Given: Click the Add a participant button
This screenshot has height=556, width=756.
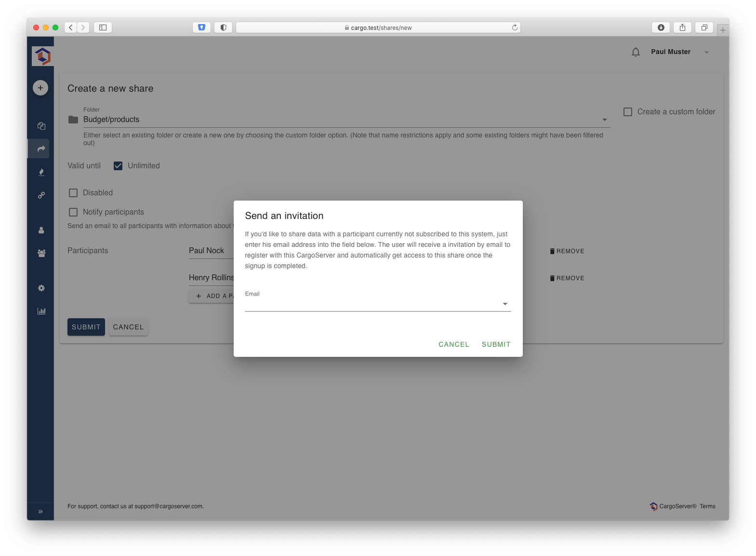Looking at the screenshot, I should tap(212, 296).
